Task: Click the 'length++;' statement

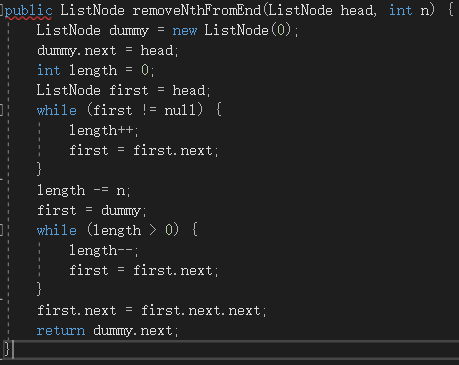Action: coord(103,130)
